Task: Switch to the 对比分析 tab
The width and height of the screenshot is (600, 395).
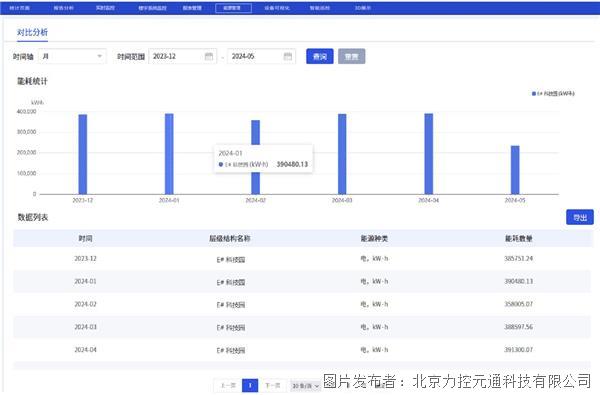Action: click(32, 33)
